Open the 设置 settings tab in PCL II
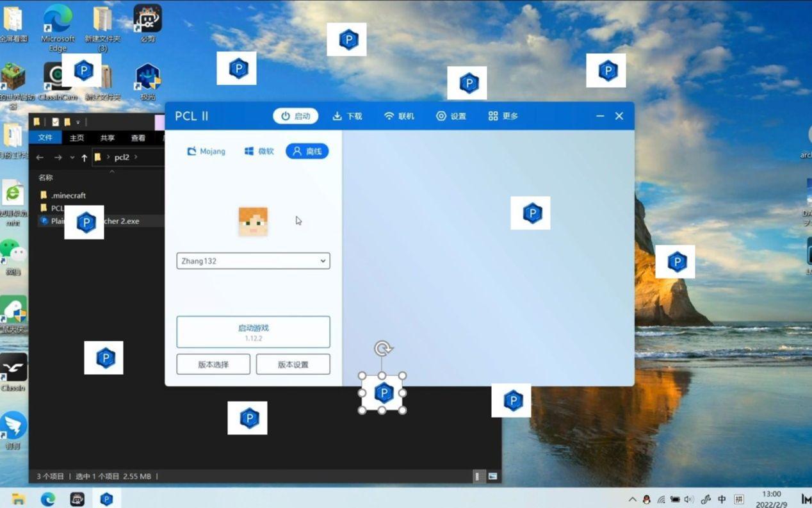812x508 pixels. [451, 116]
